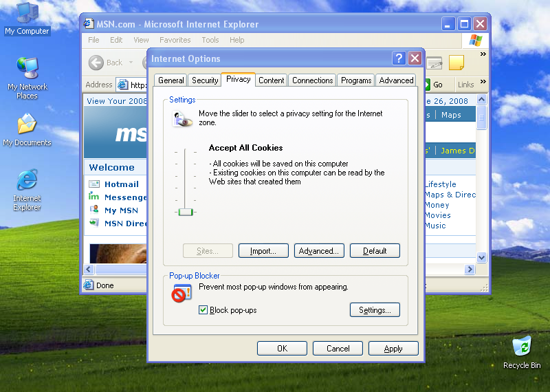The width and height of the screenshot is (550, 392).
Task: Open pop-up blocker Settings... button
Action: 375,310
